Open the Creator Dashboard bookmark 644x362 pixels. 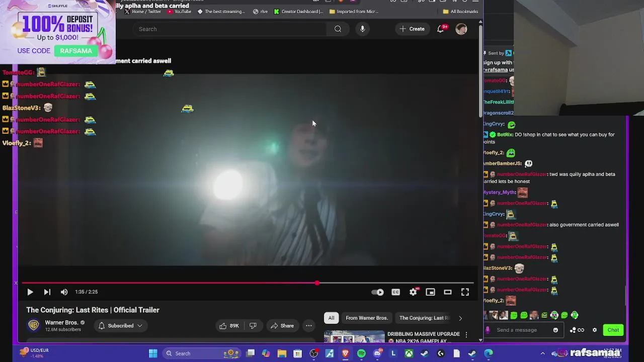tap(299, 12)
